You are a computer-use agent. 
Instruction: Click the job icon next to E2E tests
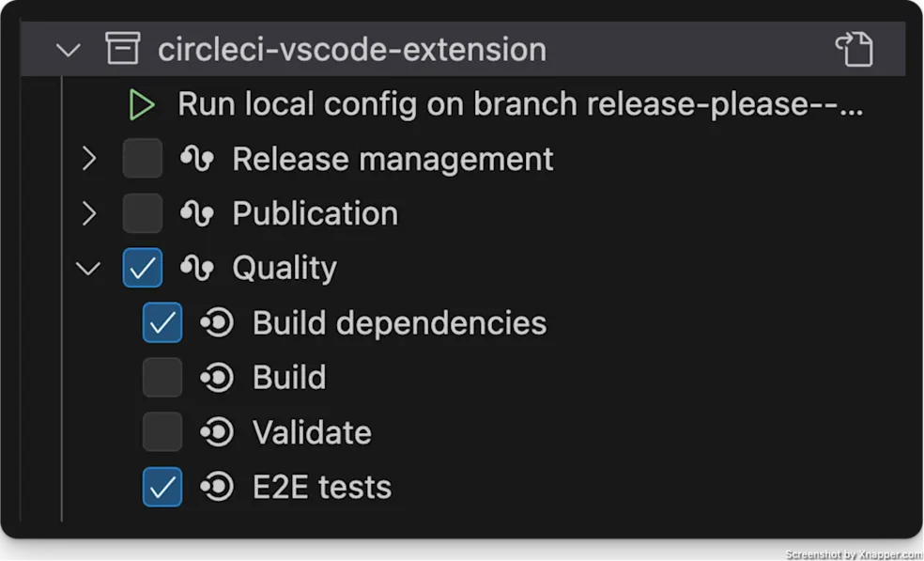click(x=217, y=487)
